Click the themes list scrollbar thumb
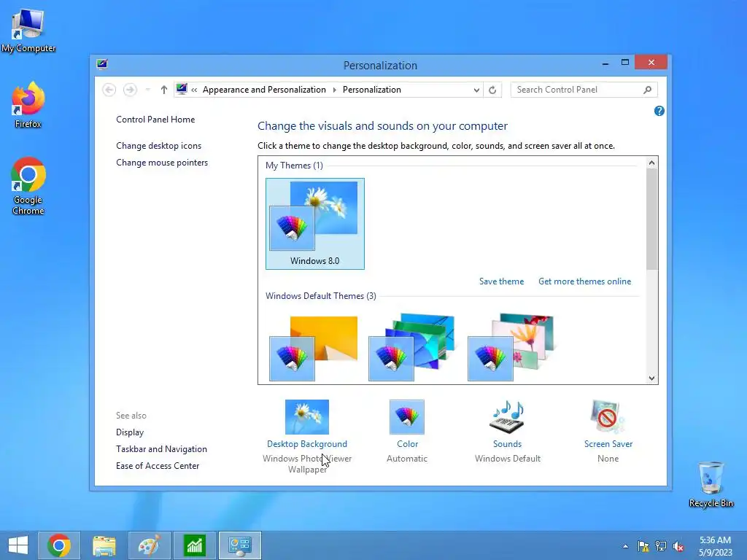 [x=651, y=219]
